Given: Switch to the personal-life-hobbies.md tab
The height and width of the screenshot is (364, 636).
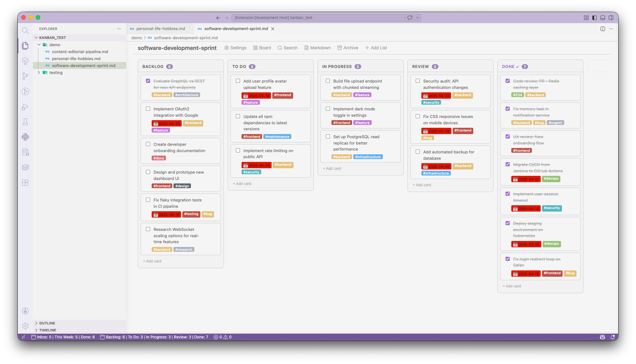Looking at the screenshot, I should tap(160, 28).
